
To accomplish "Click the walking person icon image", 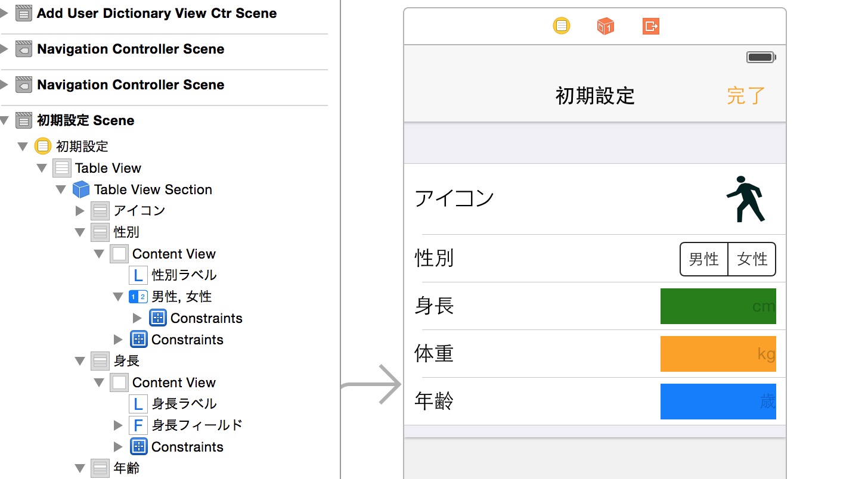I will tap(746, 199).
